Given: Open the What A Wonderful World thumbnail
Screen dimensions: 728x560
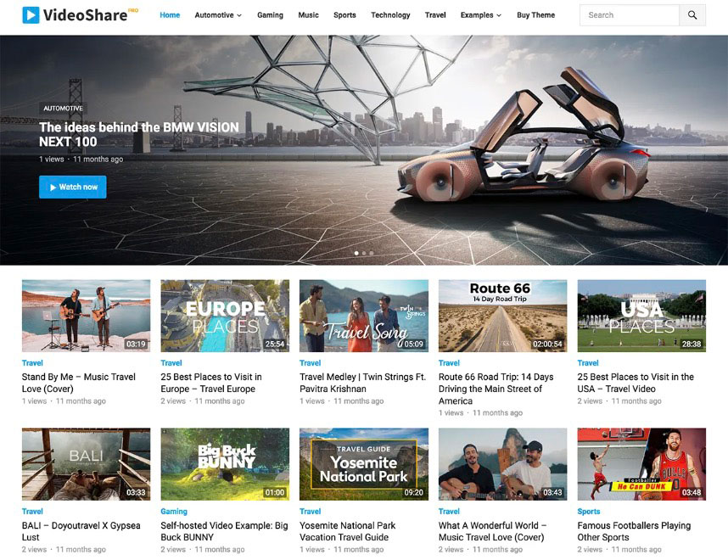Looking at the screenshot, I should 503,464.
